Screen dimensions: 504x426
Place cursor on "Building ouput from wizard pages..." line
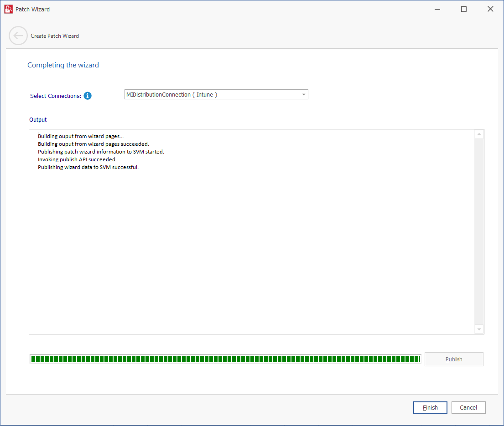[x=81, y=136]
